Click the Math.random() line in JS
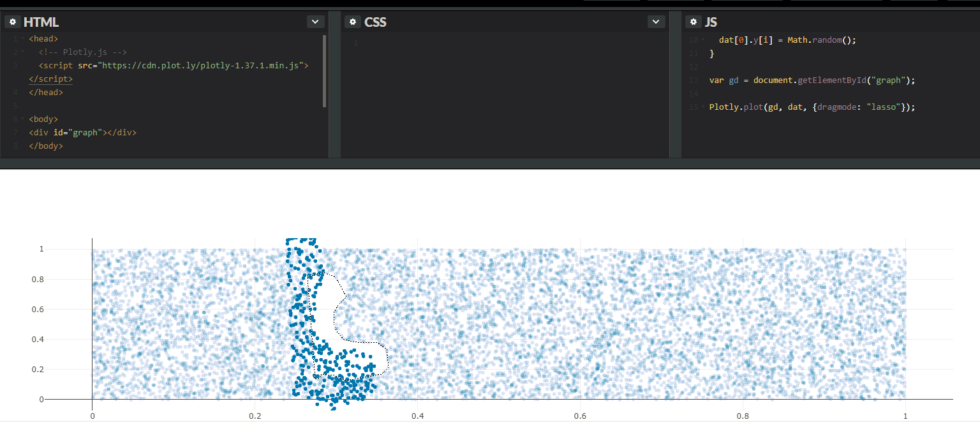 click(787, 40)
